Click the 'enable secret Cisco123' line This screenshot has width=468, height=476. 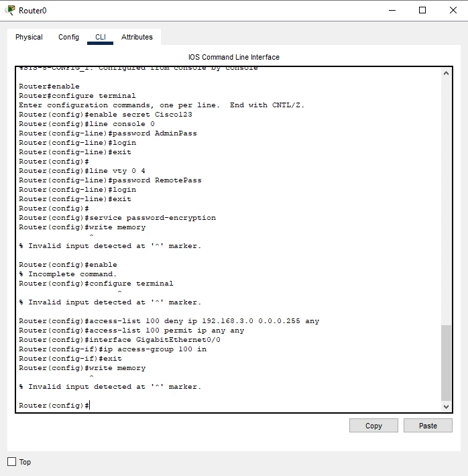coord(105,115)
